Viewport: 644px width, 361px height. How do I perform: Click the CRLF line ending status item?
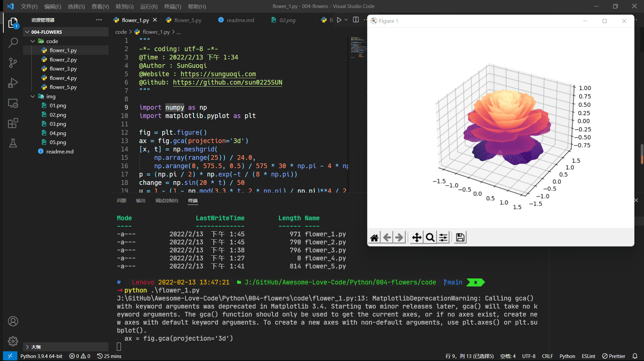[548, 356]
